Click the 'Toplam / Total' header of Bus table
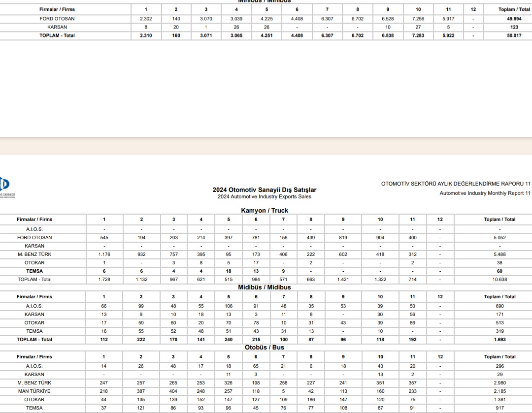Screen dimensions: 532x413 499,357
